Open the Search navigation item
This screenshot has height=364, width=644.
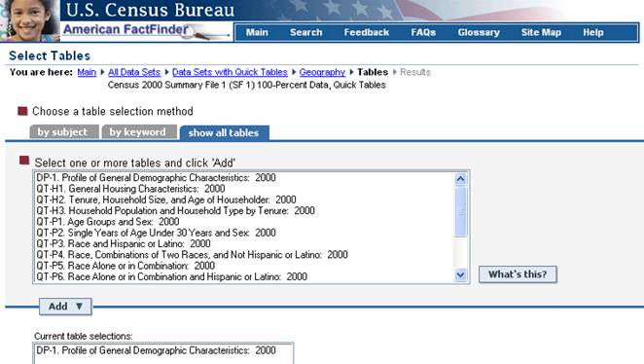point(306,32)
